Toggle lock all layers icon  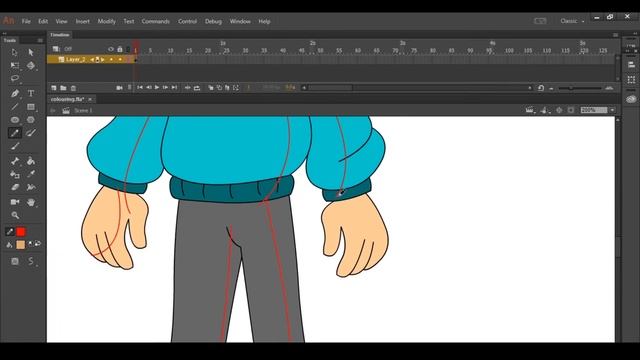click(x=120, y=49)
